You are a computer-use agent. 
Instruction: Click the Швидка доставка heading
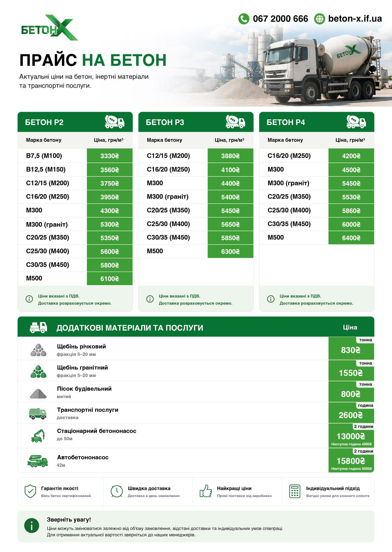coord(149,488)
